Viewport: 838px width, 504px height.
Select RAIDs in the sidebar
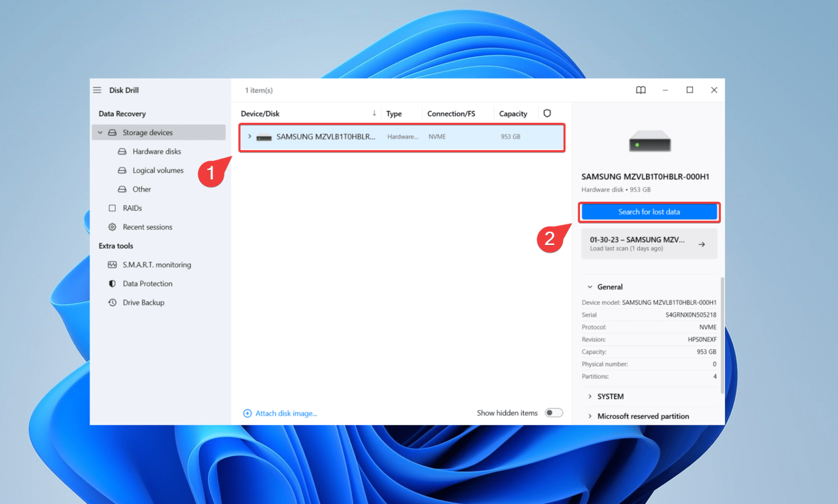(132, 208)
